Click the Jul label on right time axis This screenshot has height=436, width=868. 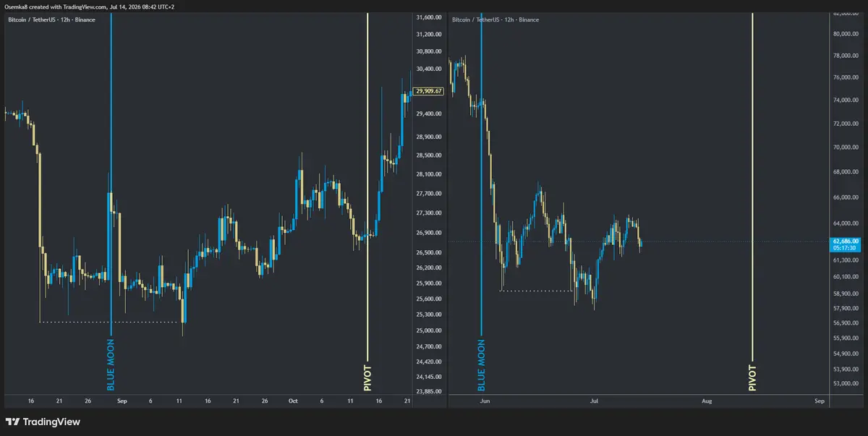pyautogui.click(x=595, y=401)
